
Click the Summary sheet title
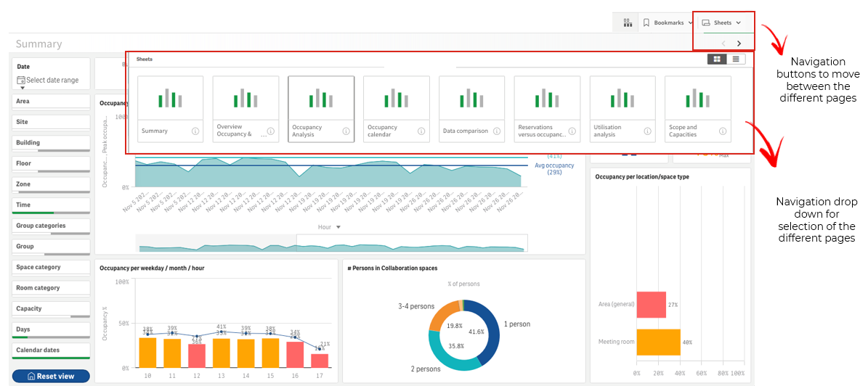pyautogui.click(x=38, y=44)
